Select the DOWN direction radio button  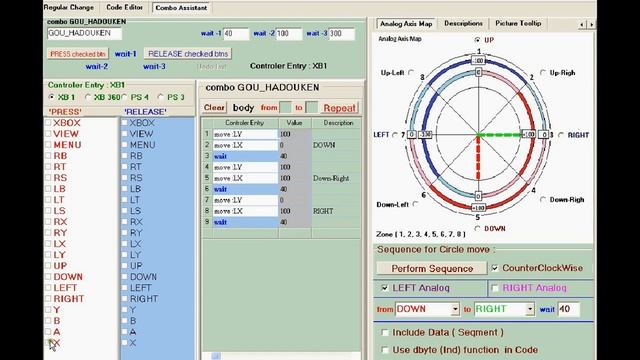477,229
